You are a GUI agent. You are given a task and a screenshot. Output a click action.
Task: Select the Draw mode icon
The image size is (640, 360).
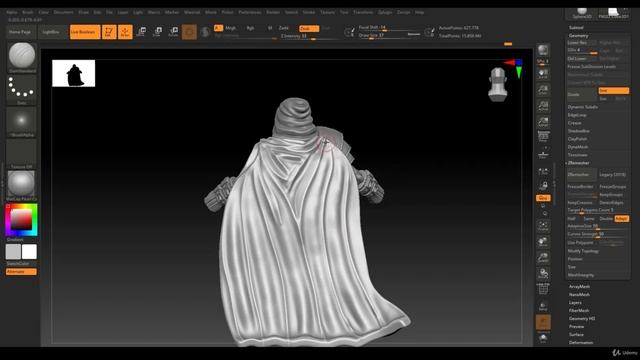pos(125,31)
